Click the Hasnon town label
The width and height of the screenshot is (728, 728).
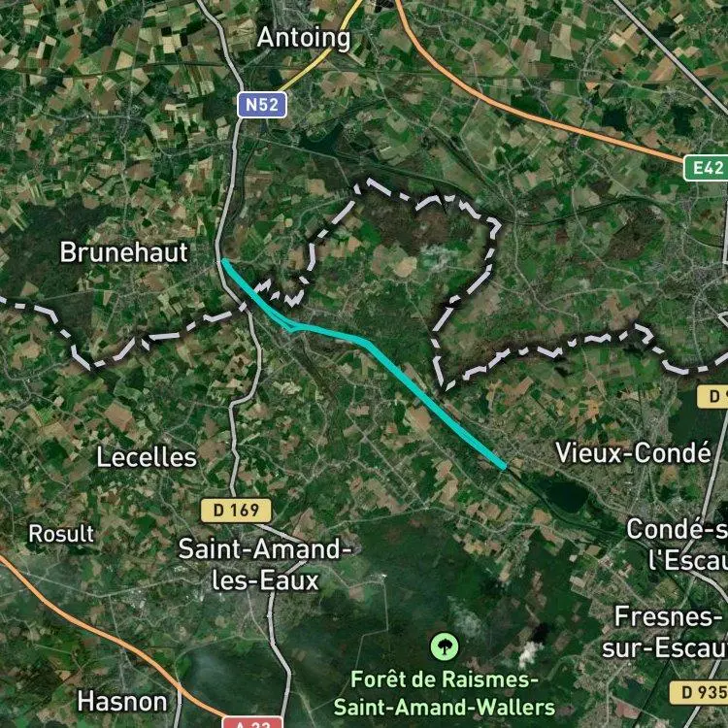(x=122, y=701)
